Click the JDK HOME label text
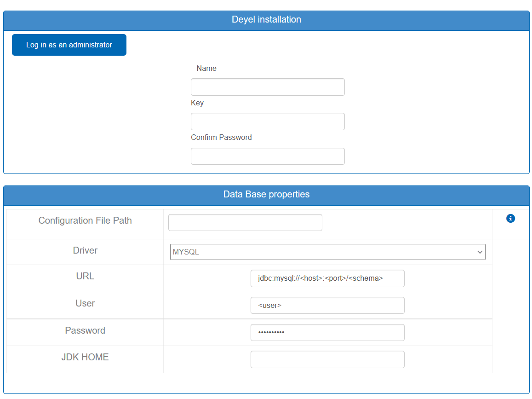This screenshot has height=399, width=532. pyautogui.click(x=85, y=358)
